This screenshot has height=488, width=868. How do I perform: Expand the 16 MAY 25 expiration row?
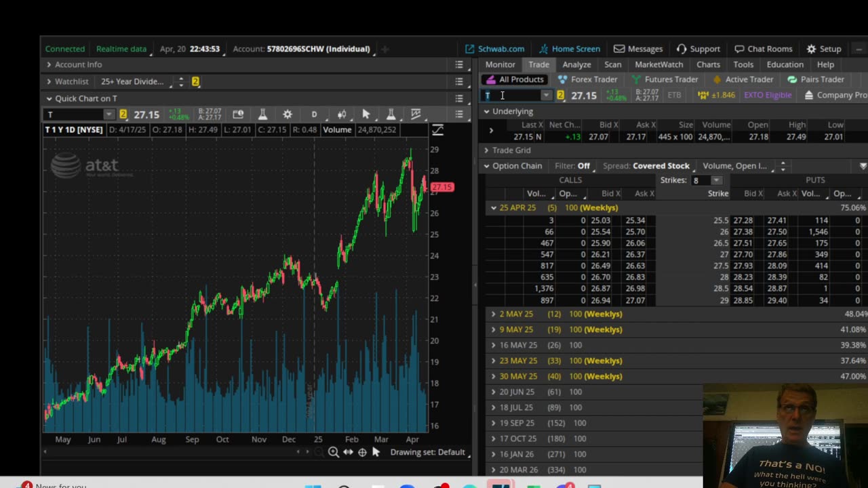494,345
